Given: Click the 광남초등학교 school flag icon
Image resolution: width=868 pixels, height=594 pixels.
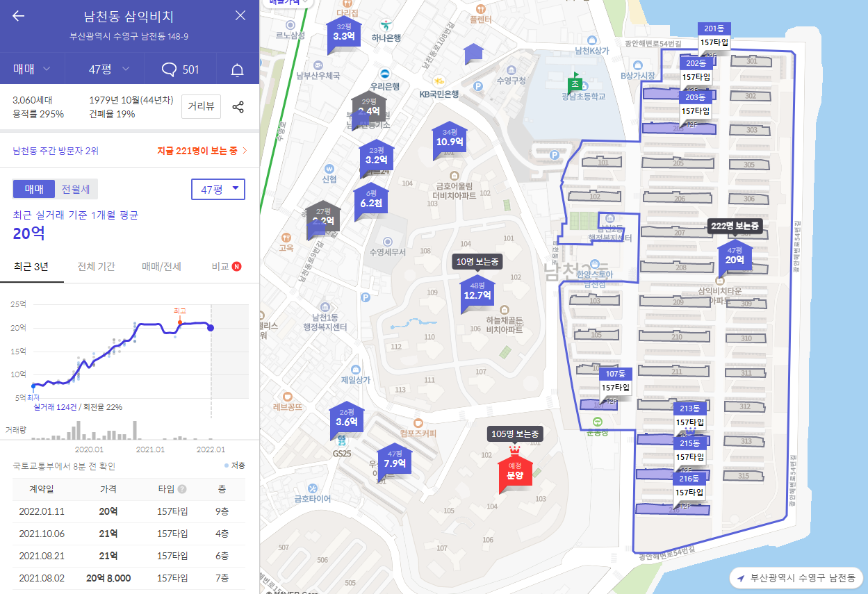Looking at the screenshot, I should [575, 83].
